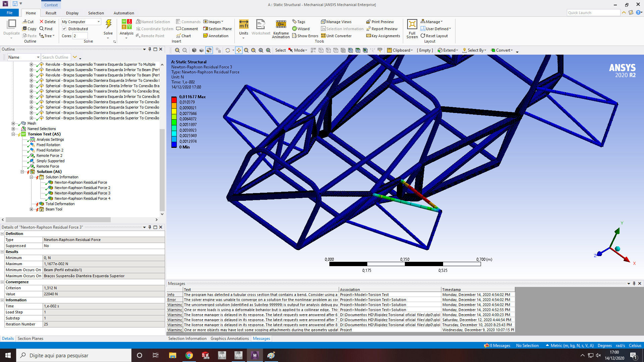
Task: Expand the Beam Tool tree node
Action: (x=31, y=209)
